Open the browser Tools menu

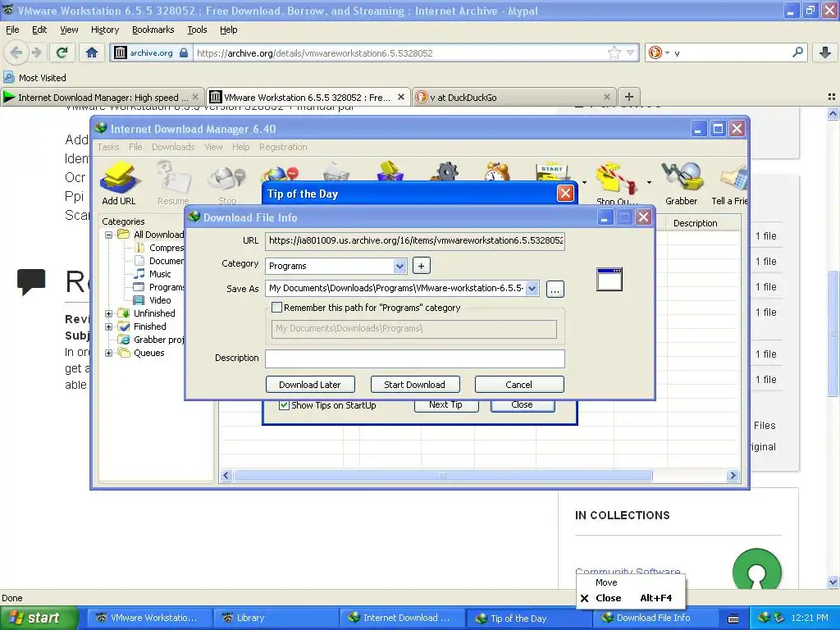coord(197,30)
